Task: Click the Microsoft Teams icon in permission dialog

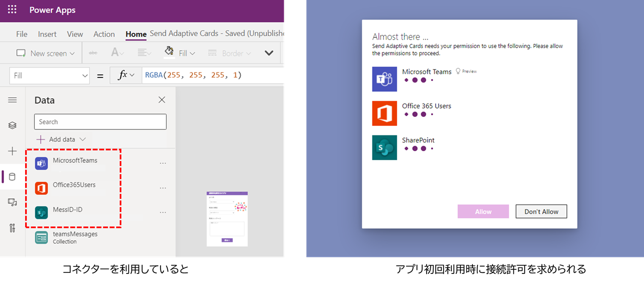Action: coord(384,79)
